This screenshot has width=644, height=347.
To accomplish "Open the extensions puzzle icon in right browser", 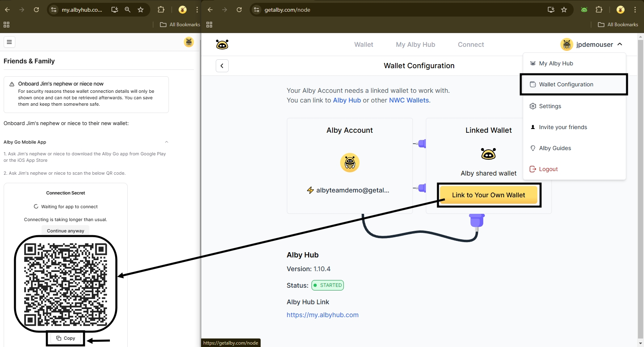I will coord(599,10).
